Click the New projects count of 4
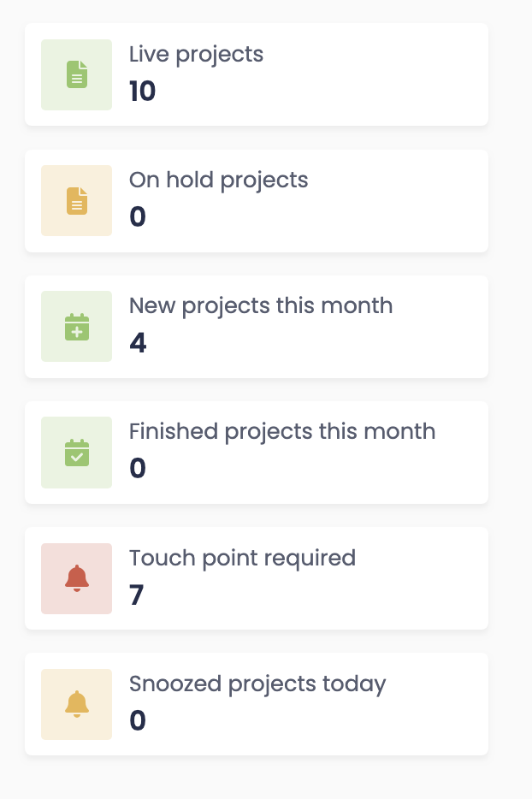 [x=138, y=343]
